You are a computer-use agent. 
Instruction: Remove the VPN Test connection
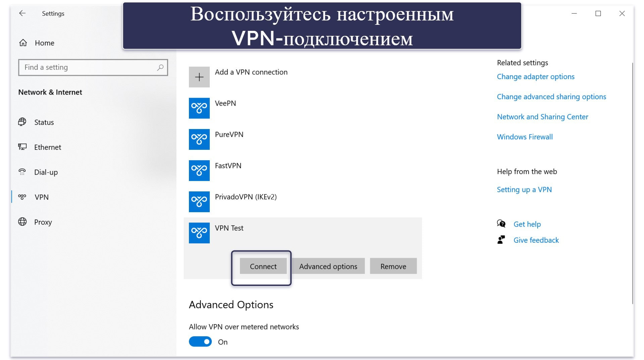(393, 266)
